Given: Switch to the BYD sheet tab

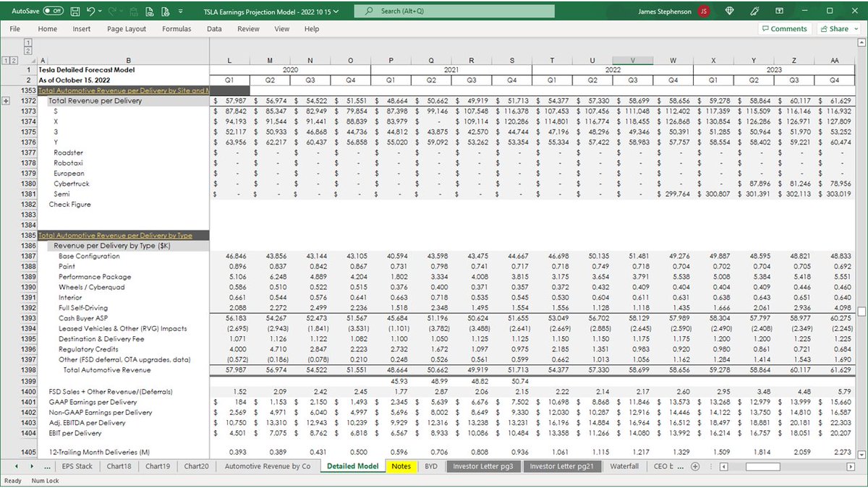Looking at the screenshot, I should click(431, 466).
